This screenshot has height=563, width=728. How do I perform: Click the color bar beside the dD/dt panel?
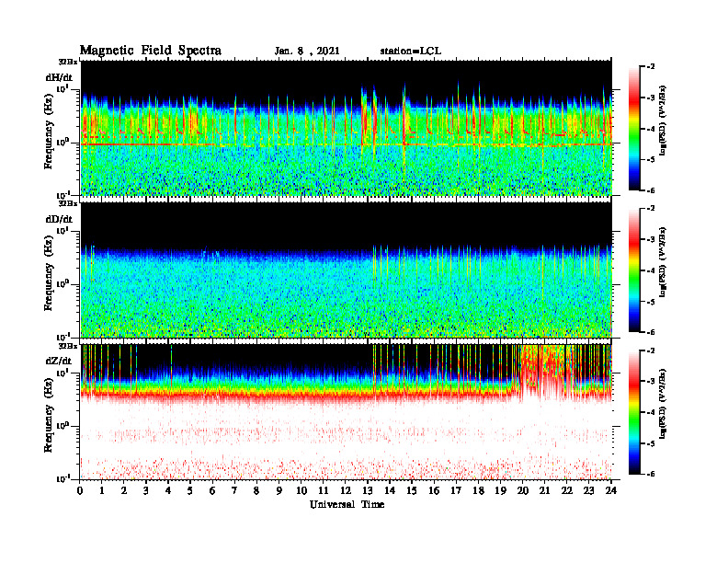(634, 270)
